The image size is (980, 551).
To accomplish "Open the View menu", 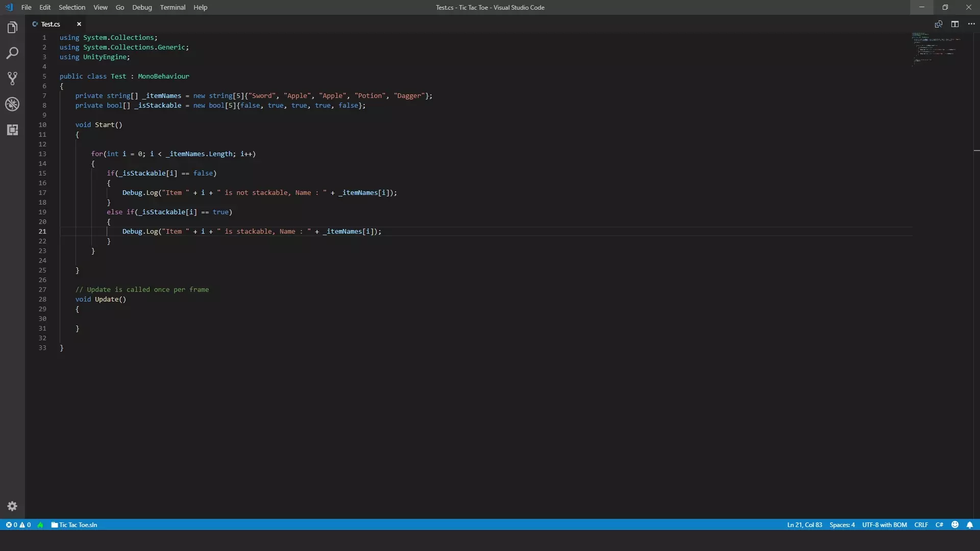I will [101, 7].
